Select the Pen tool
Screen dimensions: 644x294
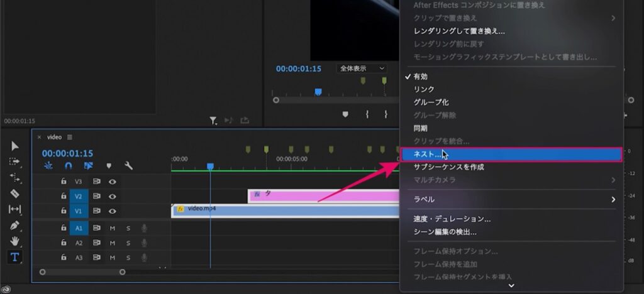click(x=15, y=225)
